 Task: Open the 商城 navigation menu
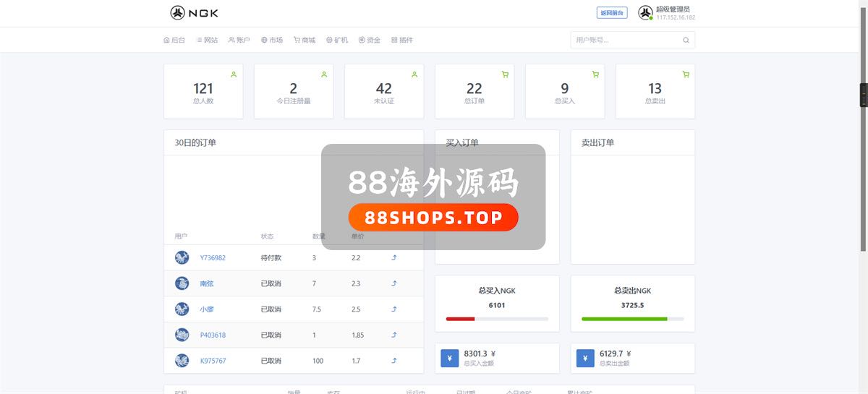pos(305,40)
